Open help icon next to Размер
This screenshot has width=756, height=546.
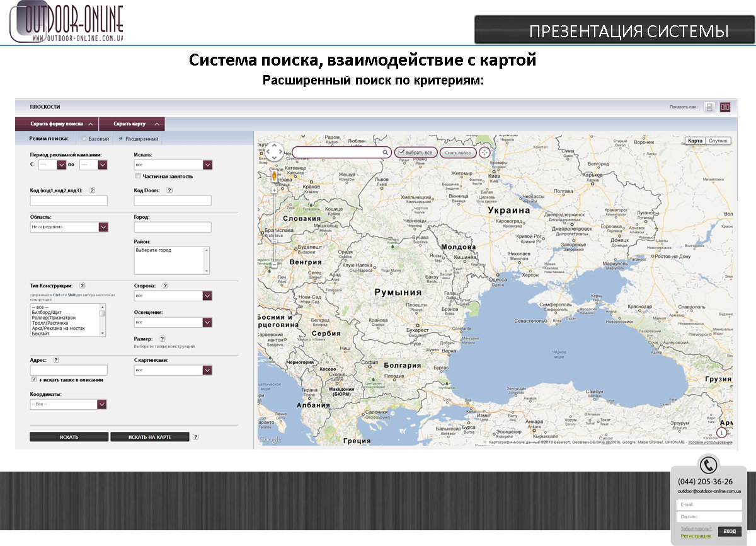click(x=162, y=339)
